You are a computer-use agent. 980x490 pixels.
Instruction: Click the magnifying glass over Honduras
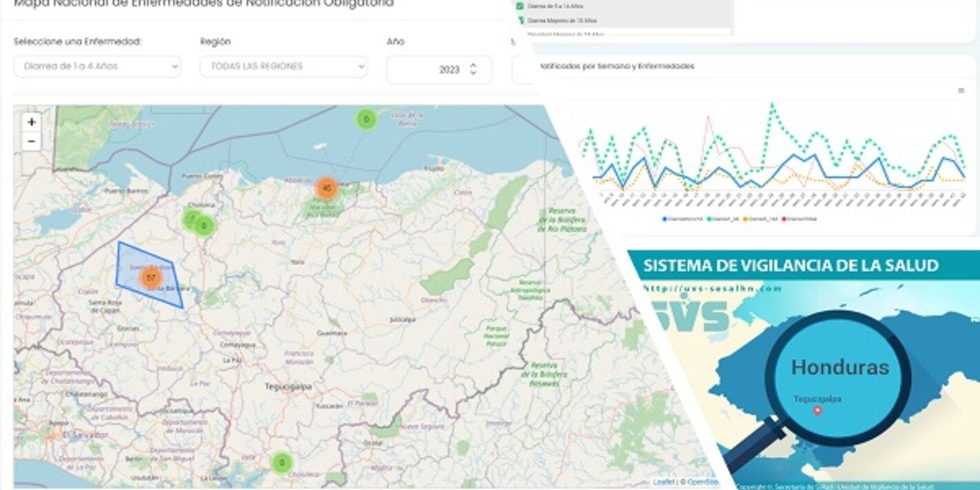(x=838, y=376)
